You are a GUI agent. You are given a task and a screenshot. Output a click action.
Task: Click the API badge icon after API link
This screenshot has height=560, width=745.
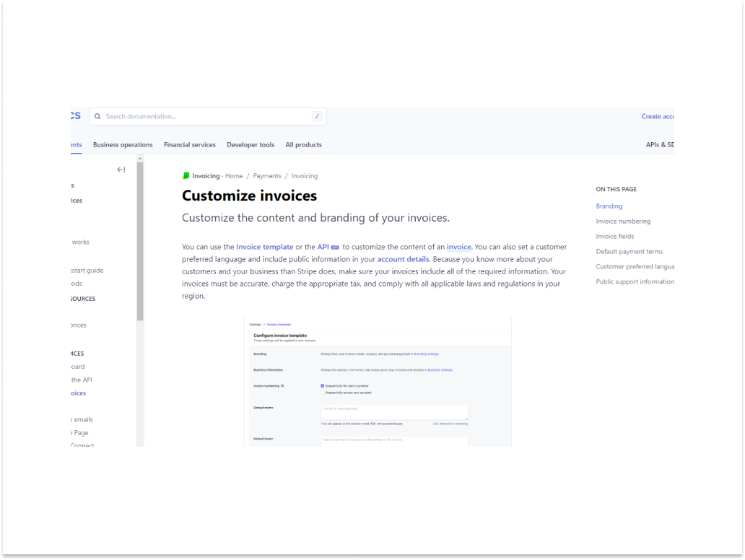coord(335,247)
